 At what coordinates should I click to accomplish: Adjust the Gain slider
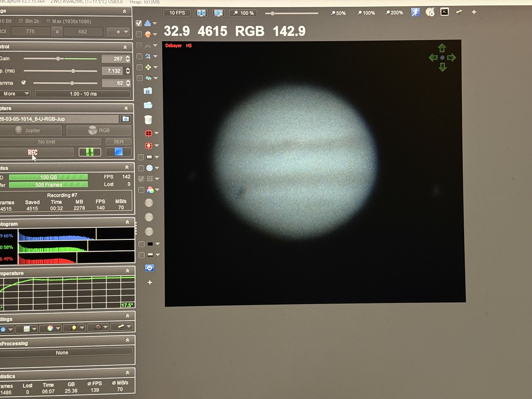point(60,59)
